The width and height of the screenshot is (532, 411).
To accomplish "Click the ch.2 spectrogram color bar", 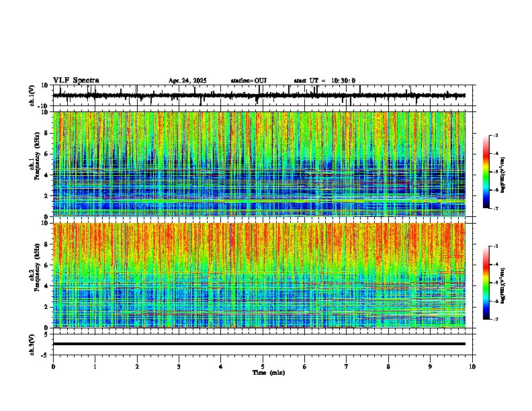I will pos(486,283).
